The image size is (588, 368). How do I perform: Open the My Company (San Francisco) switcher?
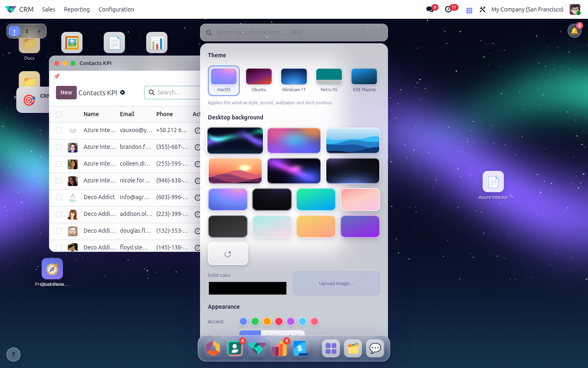pos(527,9)
